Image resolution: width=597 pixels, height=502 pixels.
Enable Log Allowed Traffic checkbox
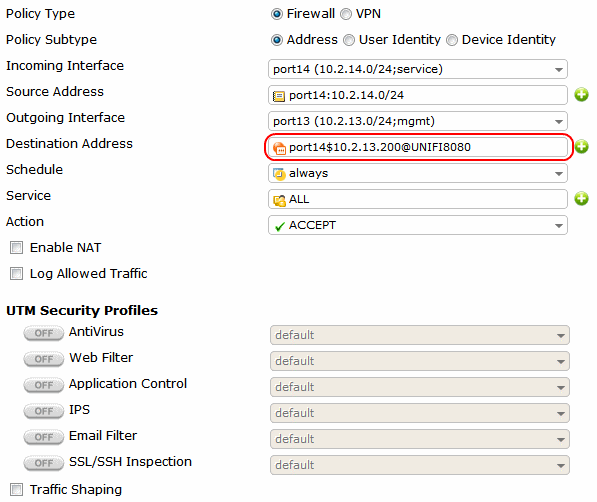[16, 273]
